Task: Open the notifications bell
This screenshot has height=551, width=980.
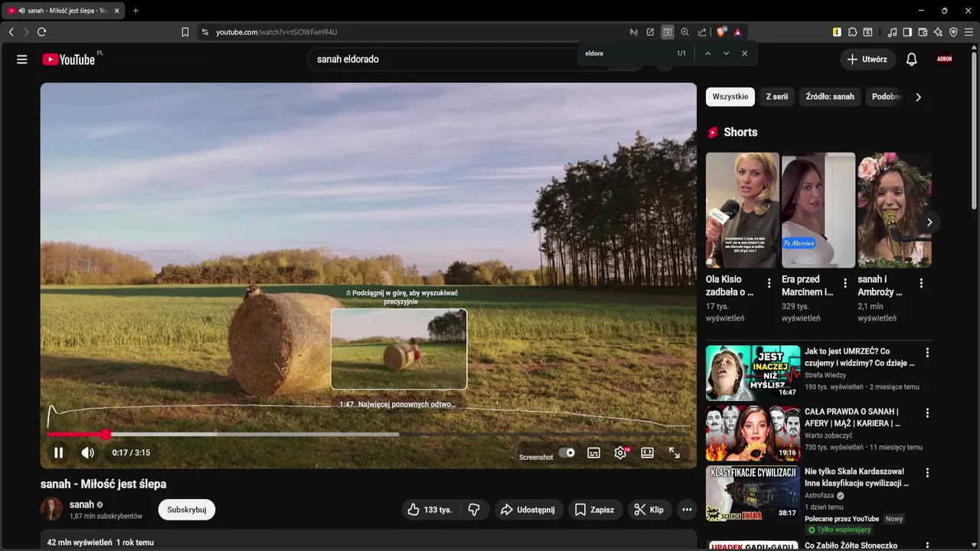Action: (x=911, y=59)
